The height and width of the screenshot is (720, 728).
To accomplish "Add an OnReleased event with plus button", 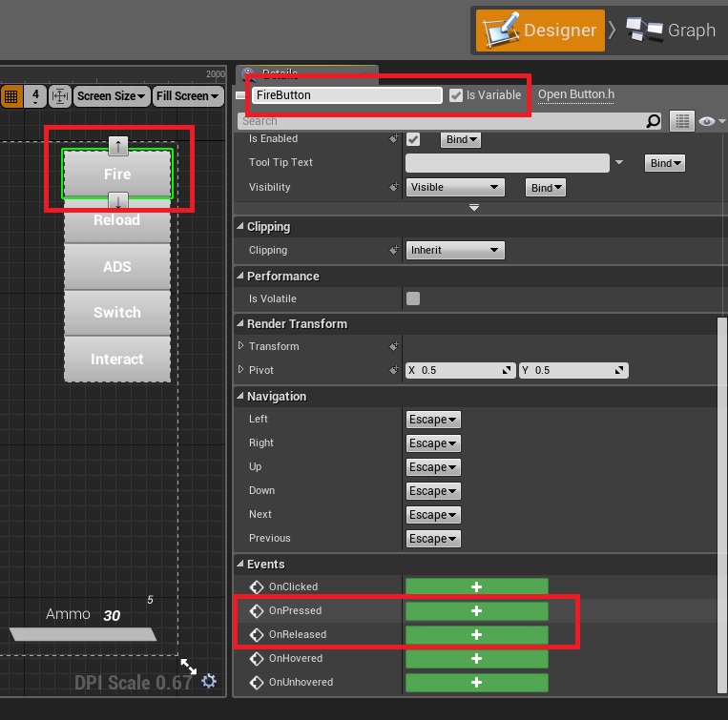I will (476, 634).
